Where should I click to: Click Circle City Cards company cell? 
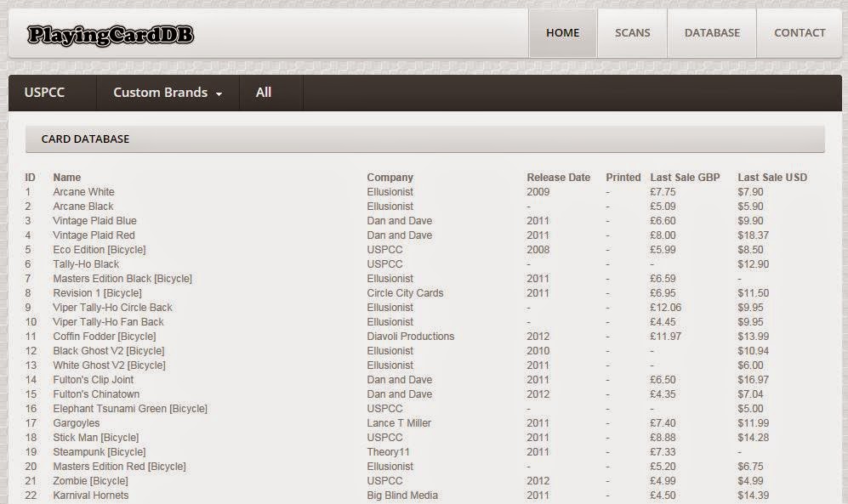click(x=405, y=292)
